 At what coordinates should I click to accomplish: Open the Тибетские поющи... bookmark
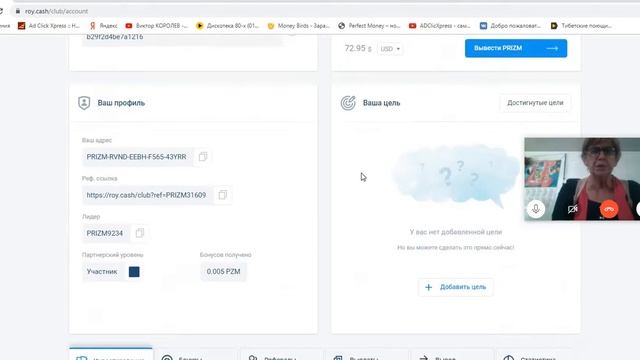tap(581, 26)
